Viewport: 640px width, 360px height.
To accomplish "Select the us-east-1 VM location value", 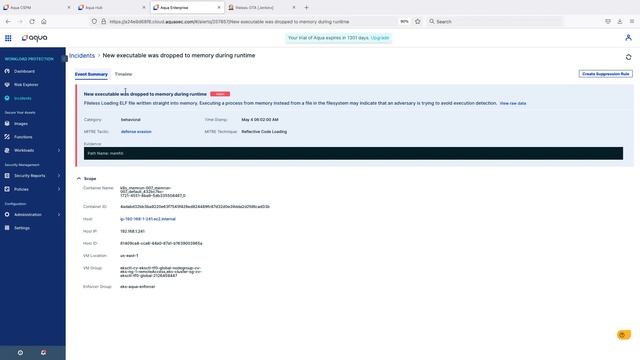I will (129, 256).
